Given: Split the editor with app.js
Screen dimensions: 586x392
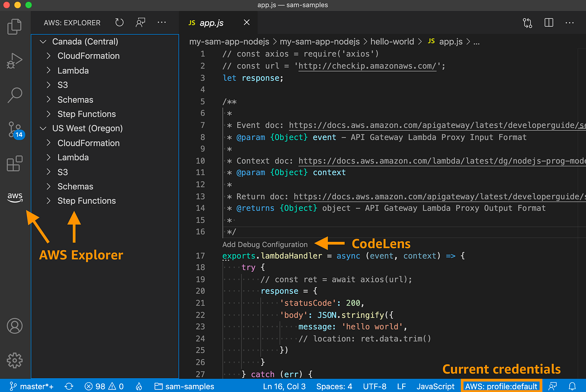Looking at the screenshot, I should pos(549,23).
